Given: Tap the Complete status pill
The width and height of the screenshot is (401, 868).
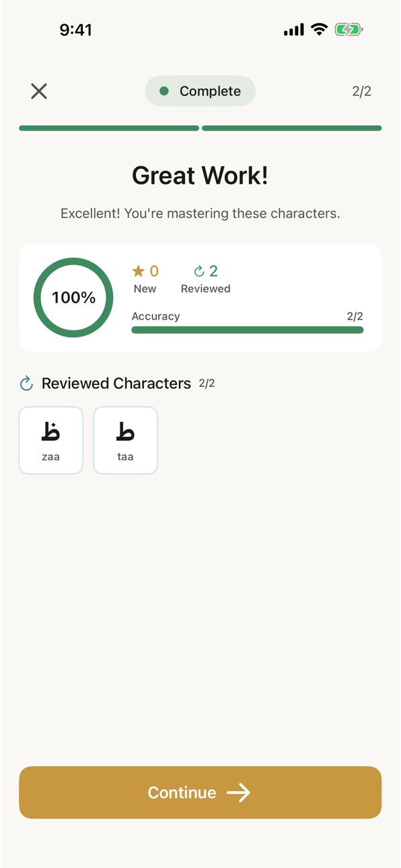Looking at the screenshot, I should click(200, 92).
